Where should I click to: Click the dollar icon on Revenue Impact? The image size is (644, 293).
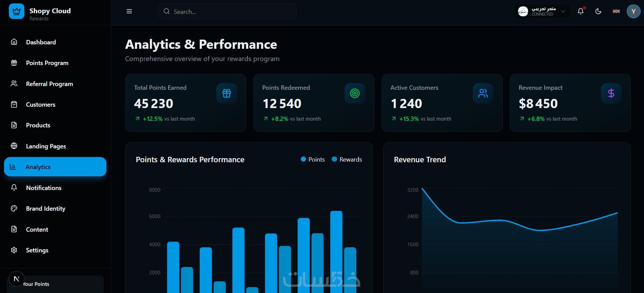coord(611,93)
